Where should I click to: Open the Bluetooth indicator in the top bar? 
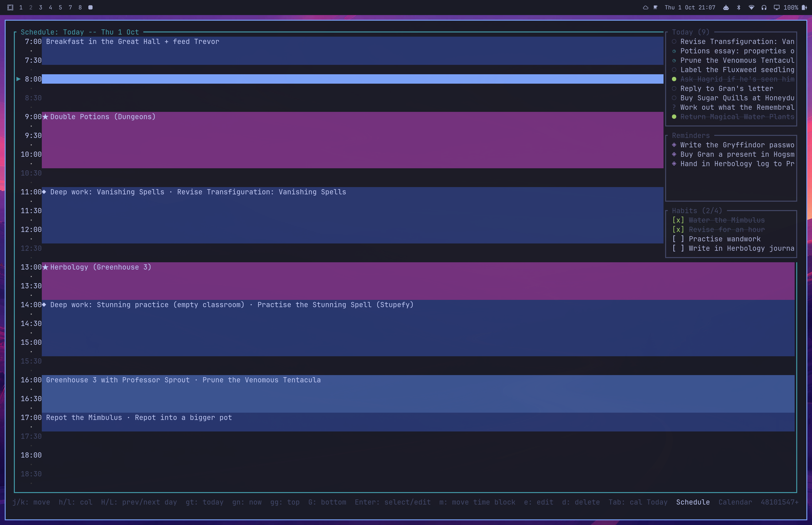pyautogui.click(x=738, y=8)
